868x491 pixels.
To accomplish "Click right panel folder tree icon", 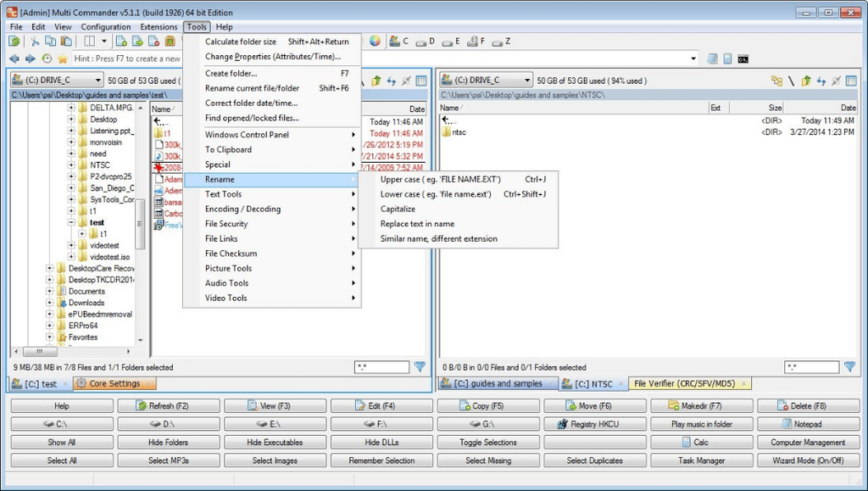I will 776,81.
